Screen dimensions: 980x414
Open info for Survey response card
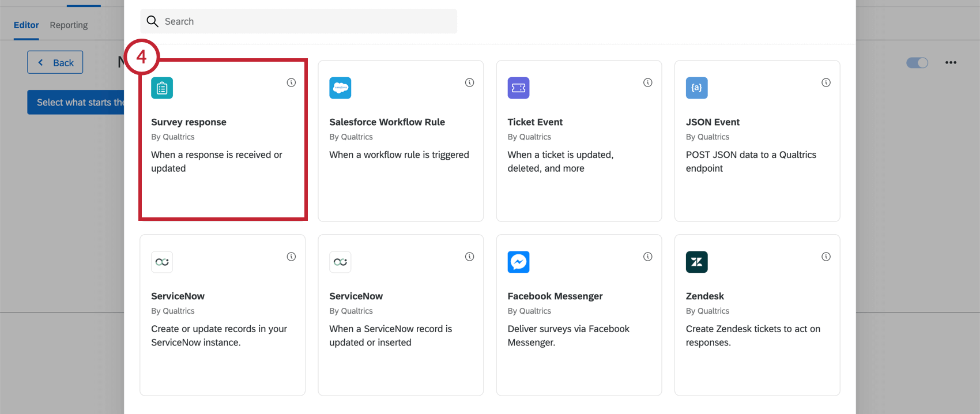(x=291, y=82)
